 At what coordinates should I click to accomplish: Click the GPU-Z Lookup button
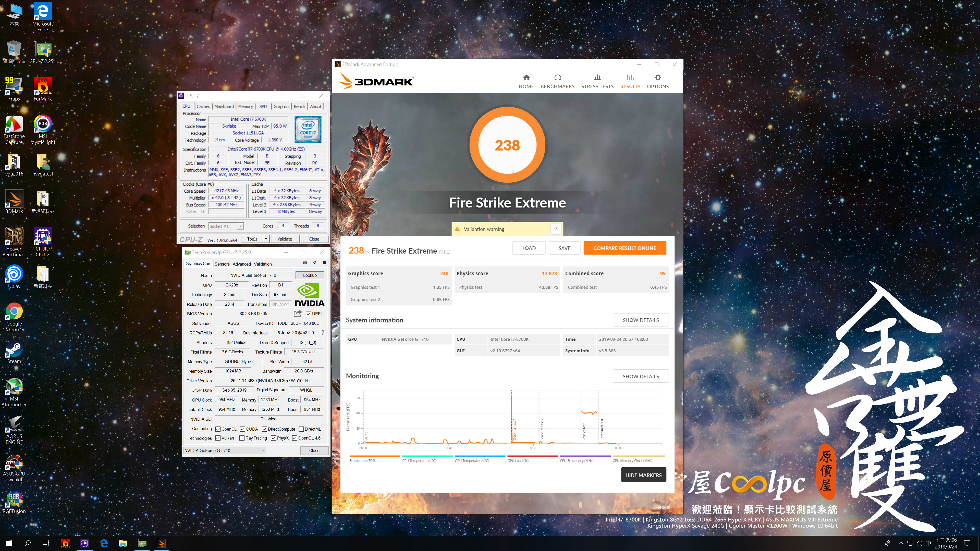[310, 275]
